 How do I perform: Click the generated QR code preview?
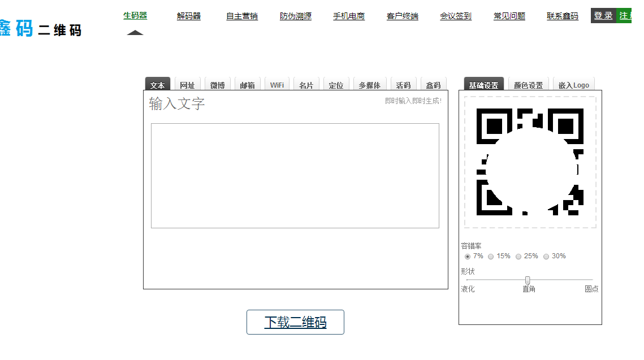[x=530, y=162]
